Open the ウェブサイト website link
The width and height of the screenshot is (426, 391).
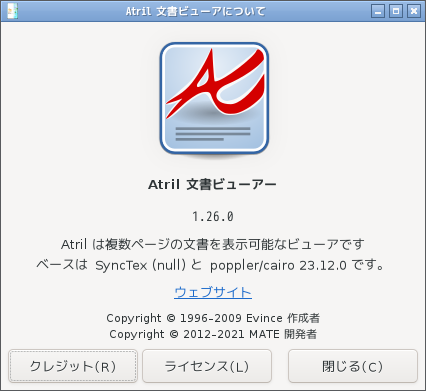(213, 292)
